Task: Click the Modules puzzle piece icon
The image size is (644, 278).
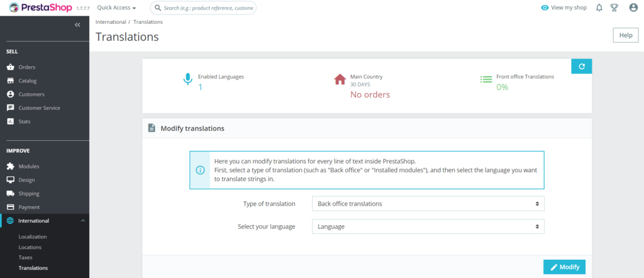Action: click(x=10, y=167)
